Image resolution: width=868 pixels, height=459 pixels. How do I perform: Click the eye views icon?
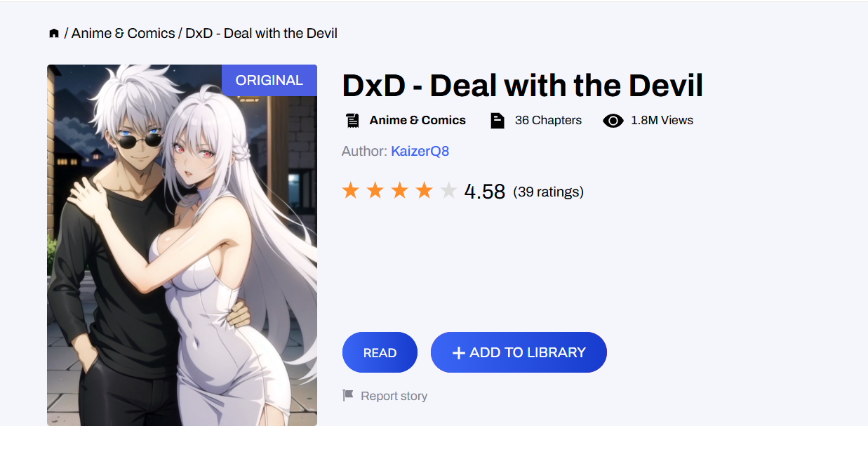613,121
